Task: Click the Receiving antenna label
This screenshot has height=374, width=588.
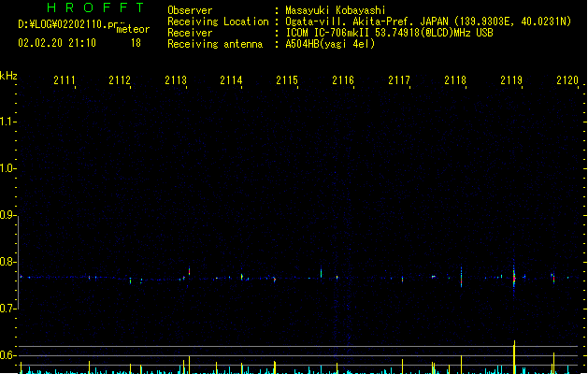Action: coord(215,44)
